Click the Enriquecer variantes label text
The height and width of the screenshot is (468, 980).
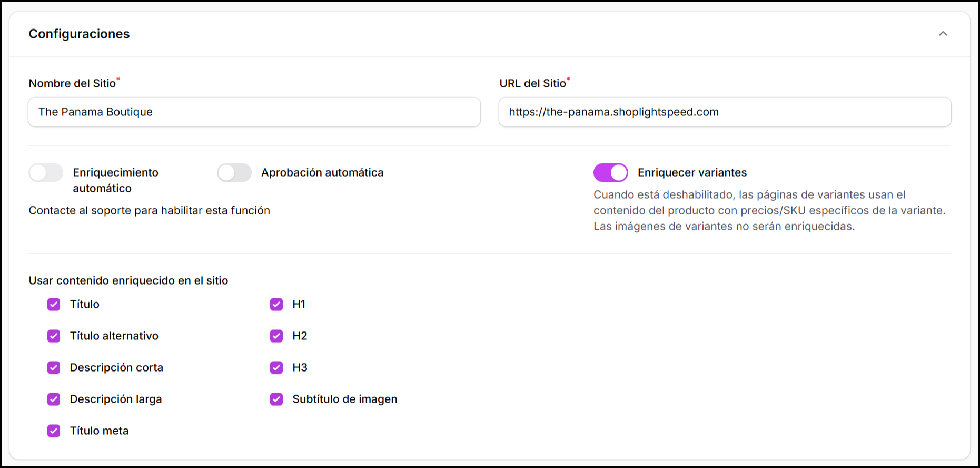click(x=692, y=173)
